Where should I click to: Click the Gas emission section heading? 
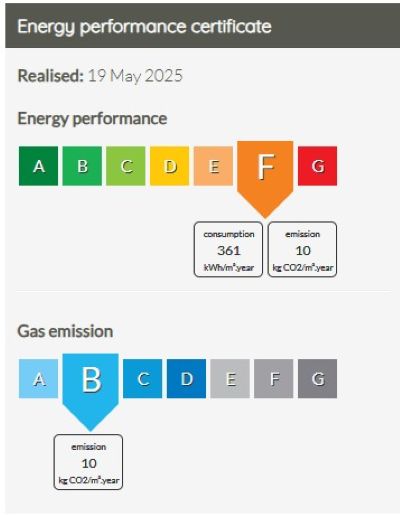pyautogui.click(x=65, y=331)
